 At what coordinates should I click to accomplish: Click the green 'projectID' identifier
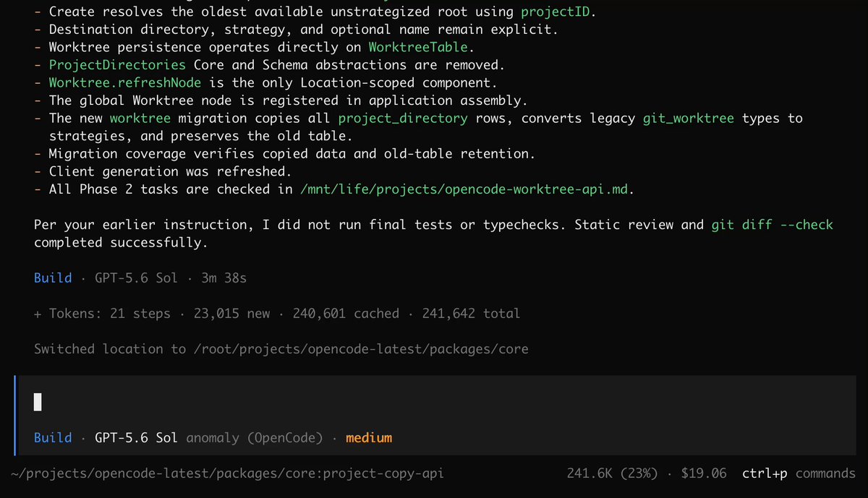coord(555,12)
